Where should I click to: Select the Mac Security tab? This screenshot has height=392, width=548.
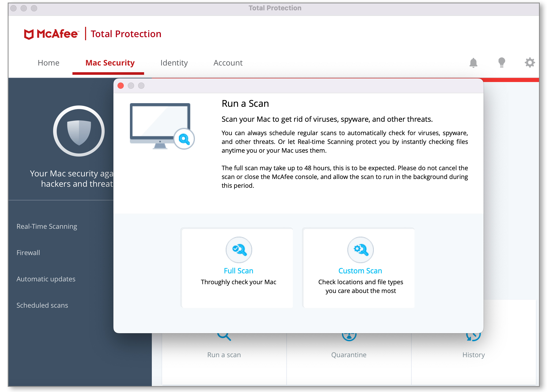pyautogui.click(x=110, y=63)
